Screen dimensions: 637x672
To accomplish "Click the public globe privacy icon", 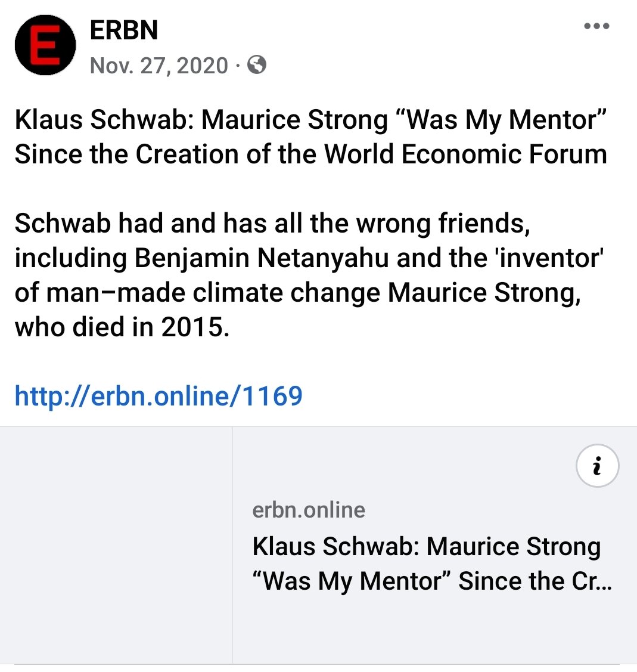I will (257, 65).
